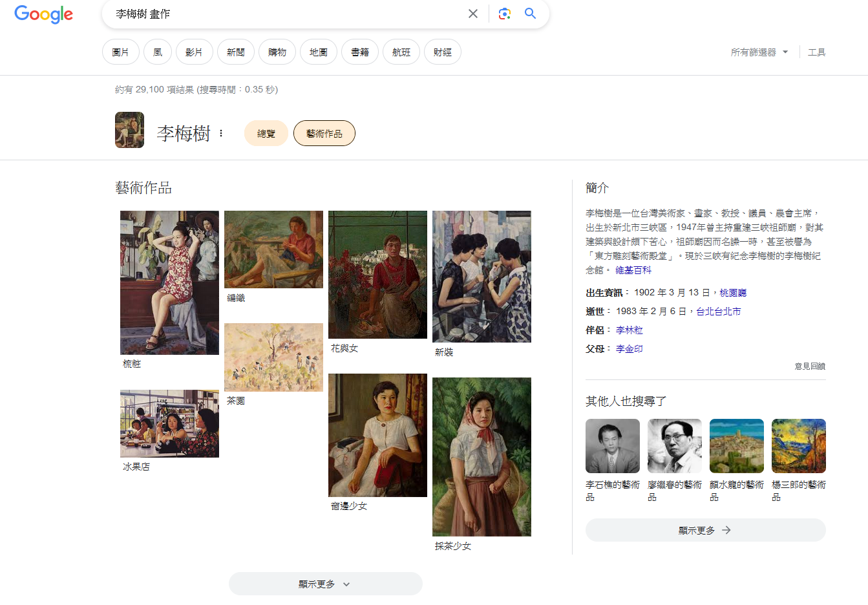Click arrow icon in right-column 顯示更多 button
868x605 pixels.
click(726, 530)
